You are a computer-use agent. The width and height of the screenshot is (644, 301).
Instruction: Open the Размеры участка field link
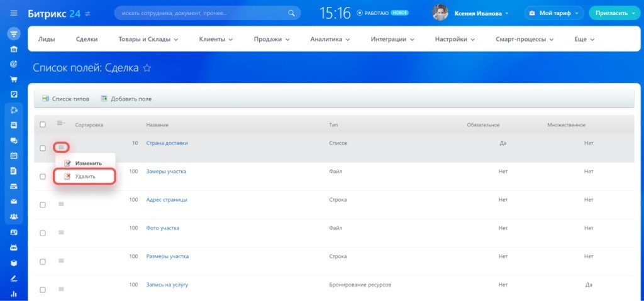tap(167, 256)
